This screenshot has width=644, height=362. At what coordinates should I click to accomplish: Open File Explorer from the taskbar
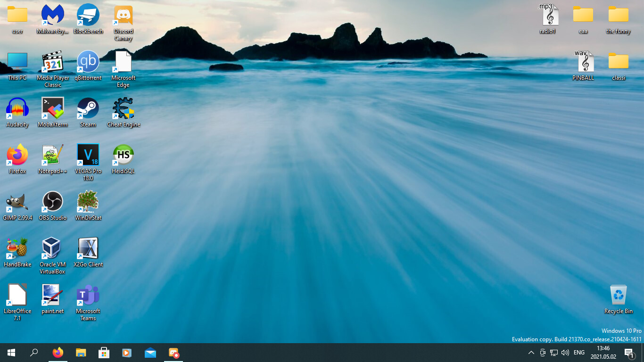click(x=81, y=353)
